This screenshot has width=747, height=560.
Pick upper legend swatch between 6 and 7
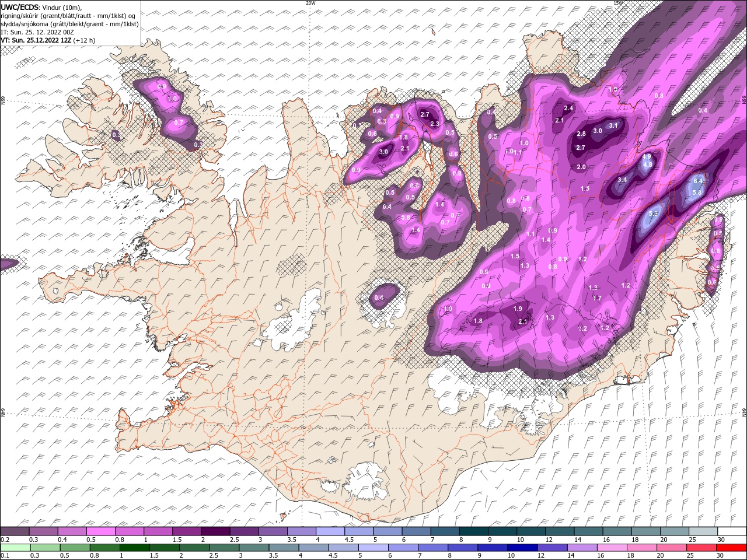click(x=416, y=531)
